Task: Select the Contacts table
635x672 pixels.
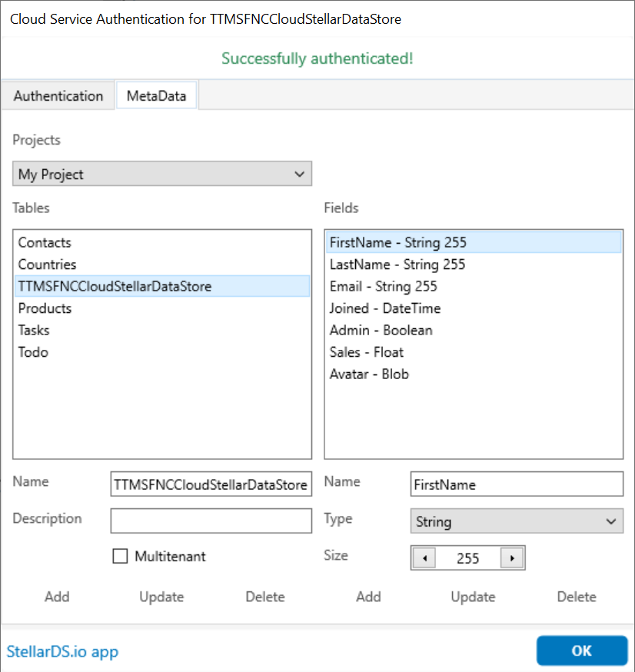Action: click(x=162, y=242)
